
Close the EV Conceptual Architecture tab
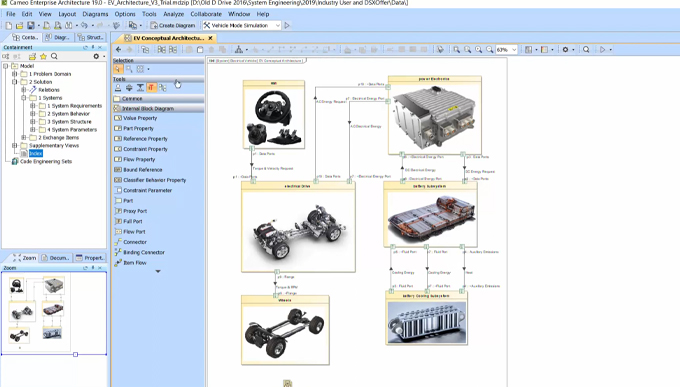pos(210,38)
